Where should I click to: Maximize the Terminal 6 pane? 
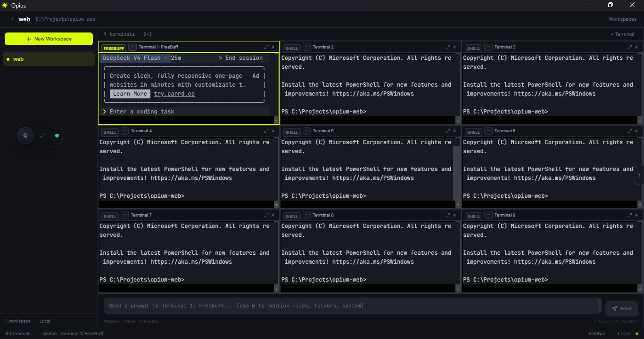pos(630,131)
